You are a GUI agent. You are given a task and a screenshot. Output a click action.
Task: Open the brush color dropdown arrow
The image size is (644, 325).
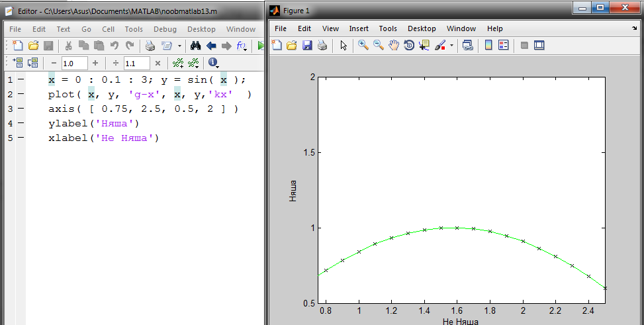[452, 46]
